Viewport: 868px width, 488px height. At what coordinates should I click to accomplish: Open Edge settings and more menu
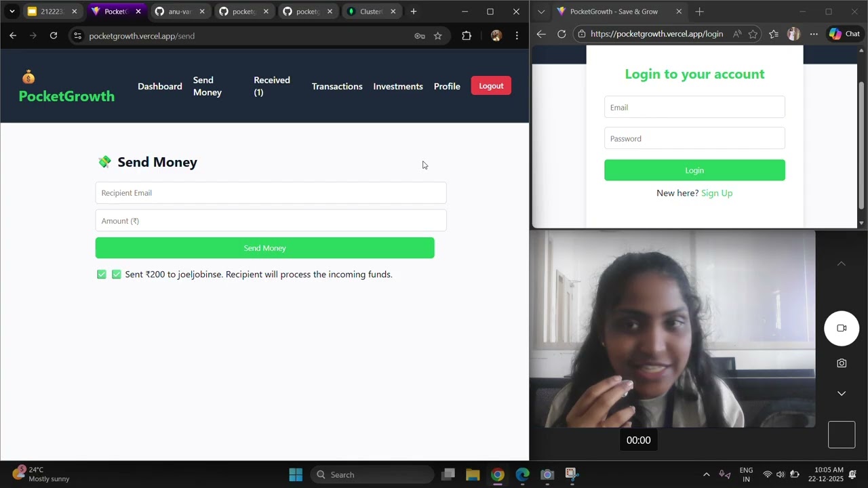coord(814,34)
